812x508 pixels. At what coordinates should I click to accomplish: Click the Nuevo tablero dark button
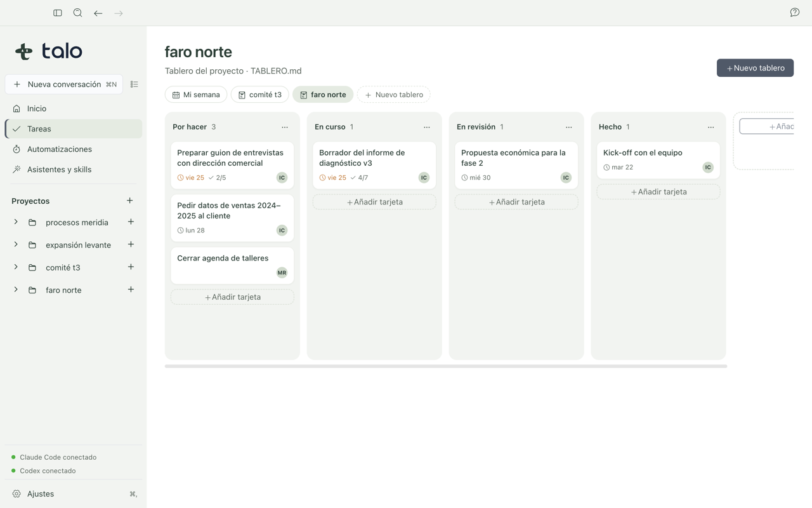755,68
